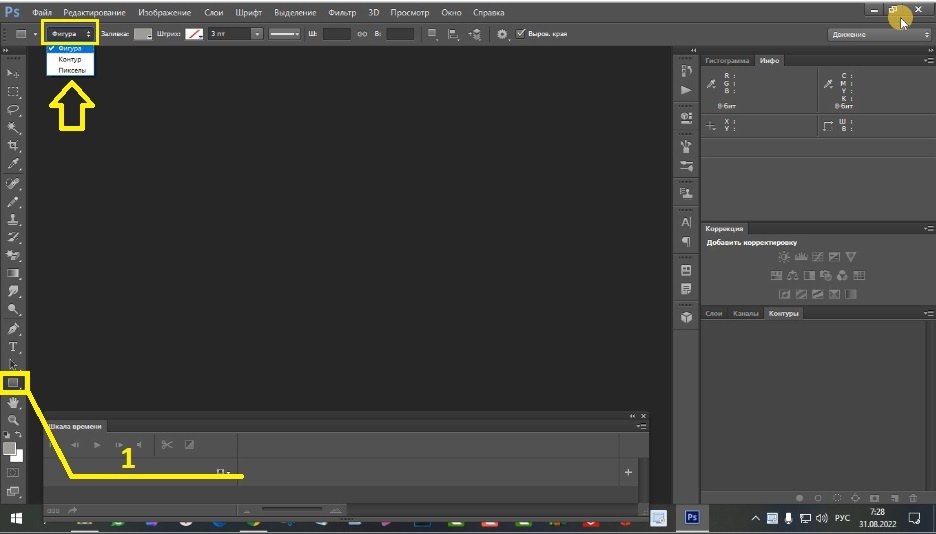Select the Lasso tool
The image size is (936, 534).
click(13, 110)
